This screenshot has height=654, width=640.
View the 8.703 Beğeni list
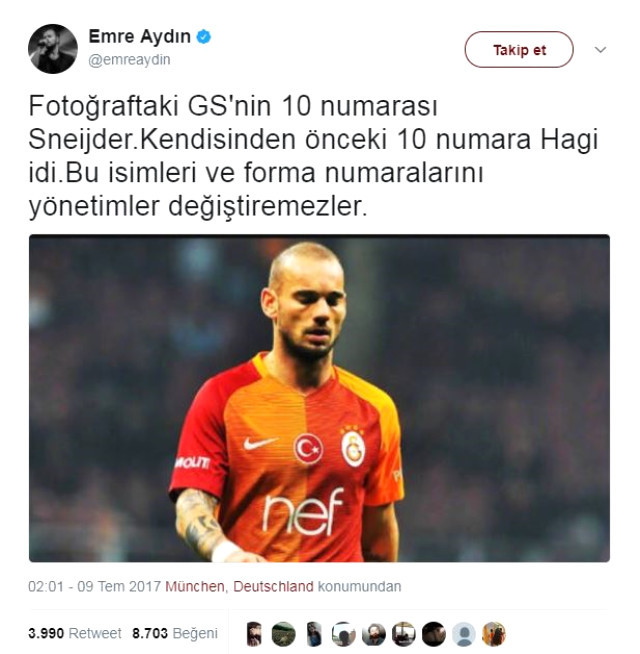tap(175, 633)
